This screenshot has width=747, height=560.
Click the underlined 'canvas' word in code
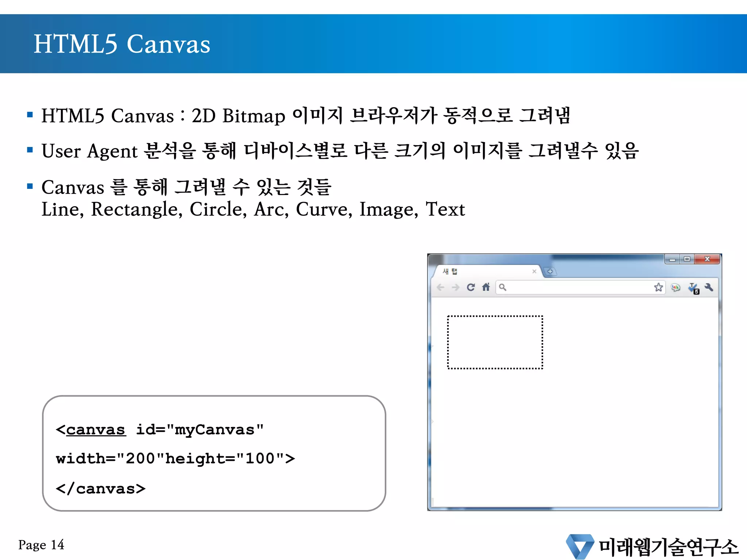(x=96, y=430)
